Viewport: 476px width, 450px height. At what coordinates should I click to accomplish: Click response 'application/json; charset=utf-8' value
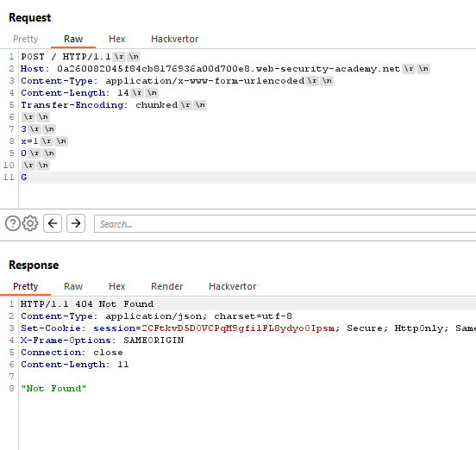(198, 316)
